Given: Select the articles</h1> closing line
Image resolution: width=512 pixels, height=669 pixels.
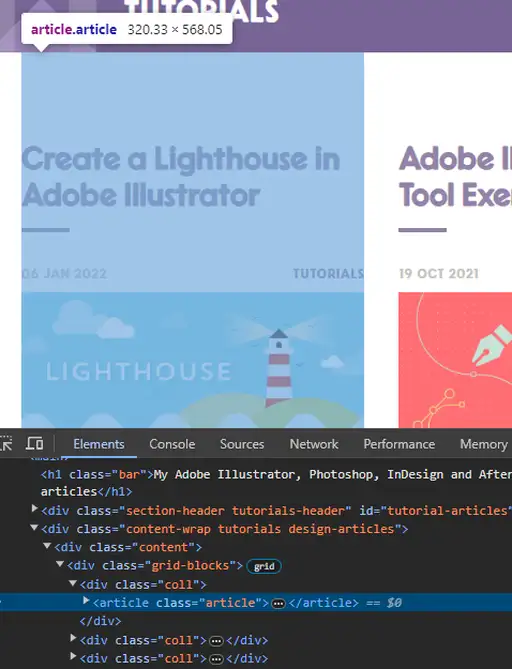Looking at the screenshot, I should (x=86, y=492).
